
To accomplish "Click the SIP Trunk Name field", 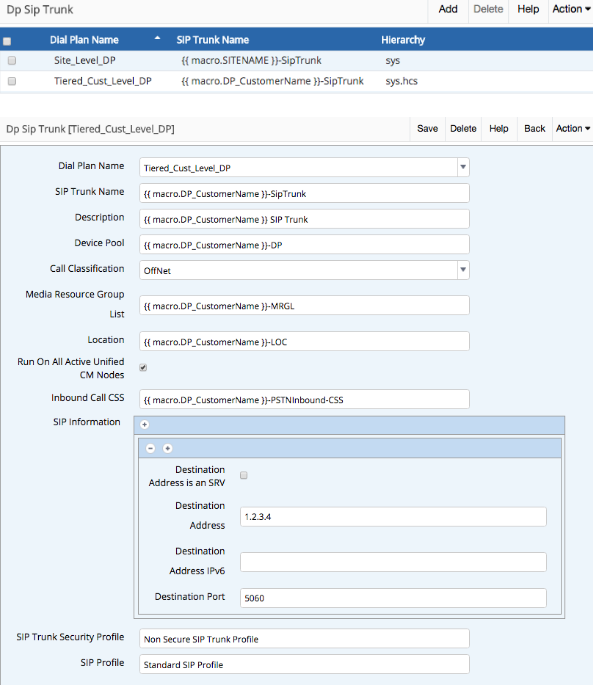I will point(304,193).
